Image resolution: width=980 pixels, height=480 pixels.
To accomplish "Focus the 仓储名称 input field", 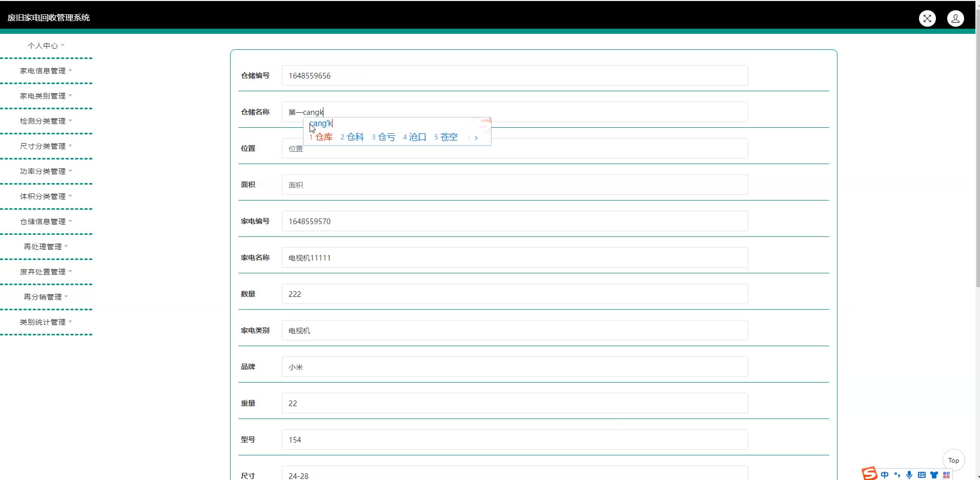I will click(515, 112).
